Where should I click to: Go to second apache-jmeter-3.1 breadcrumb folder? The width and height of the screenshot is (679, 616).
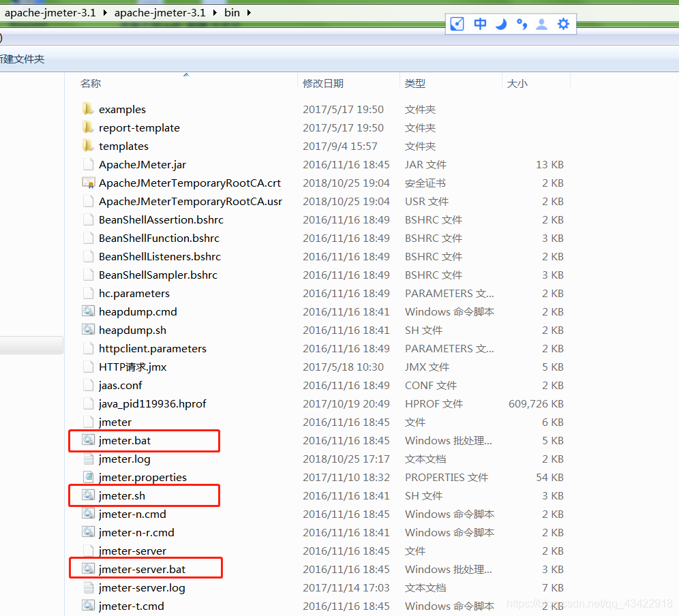click(160, 12)
